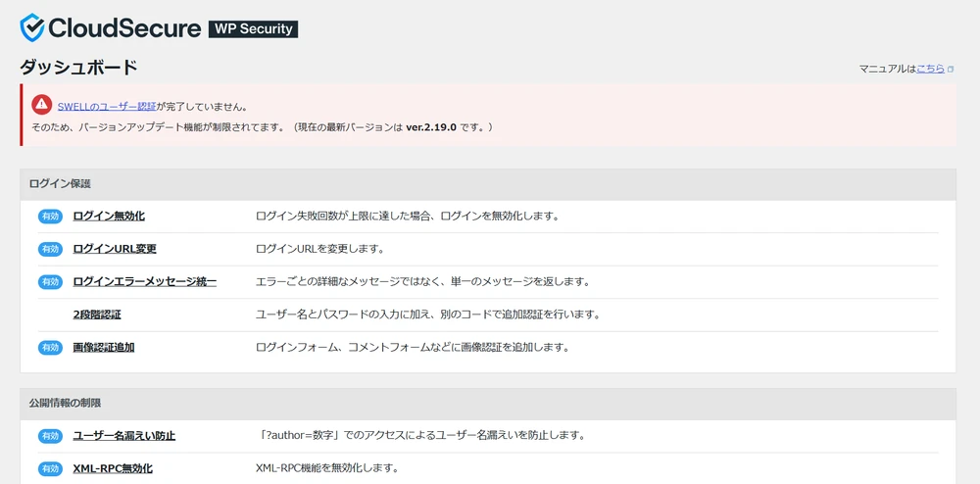Click the WP Security label badge
Screen dimensions: 980x484
click(x=253, y=28)
